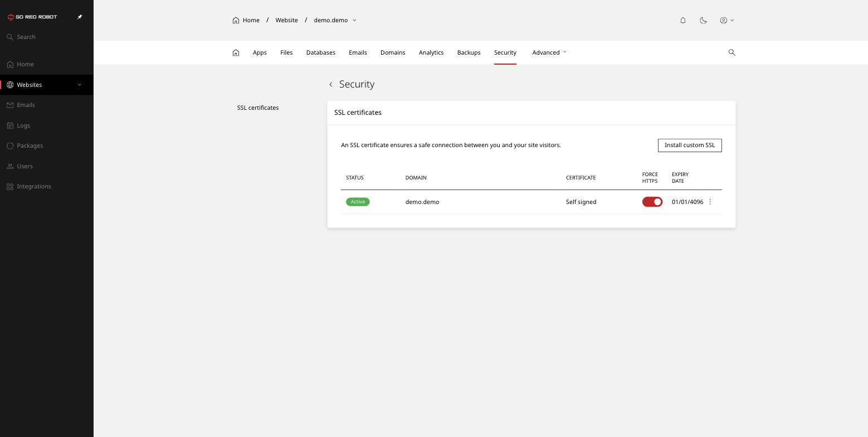Open notifications bell icon
Screen dimensions: 868x437
(x=683, y=20)
